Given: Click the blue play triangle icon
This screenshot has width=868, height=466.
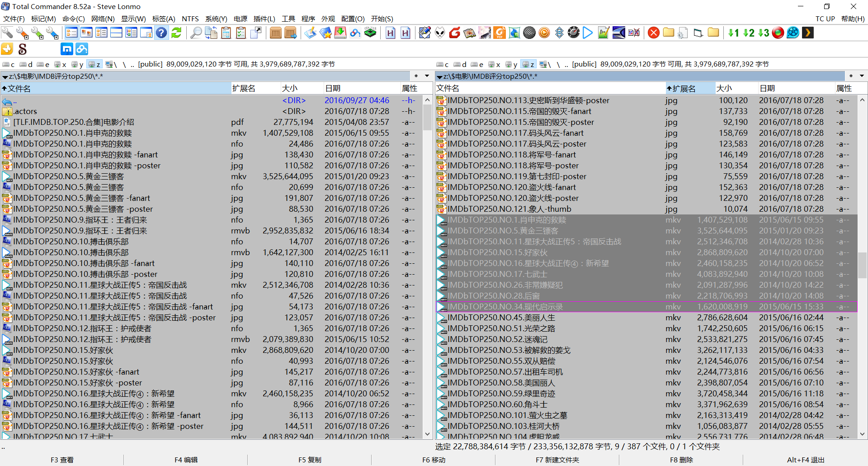Looking at the screenshot, I should point(588,33).
